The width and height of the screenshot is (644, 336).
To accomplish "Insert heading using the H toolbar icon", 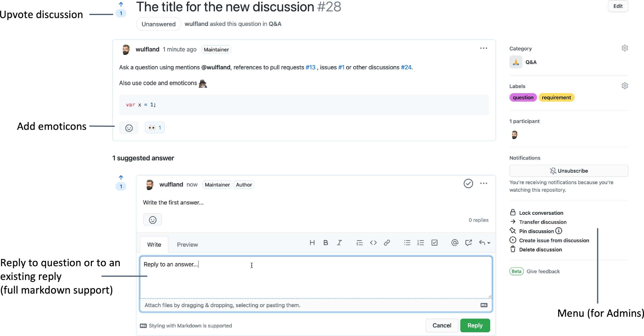I will click(312, 243).
